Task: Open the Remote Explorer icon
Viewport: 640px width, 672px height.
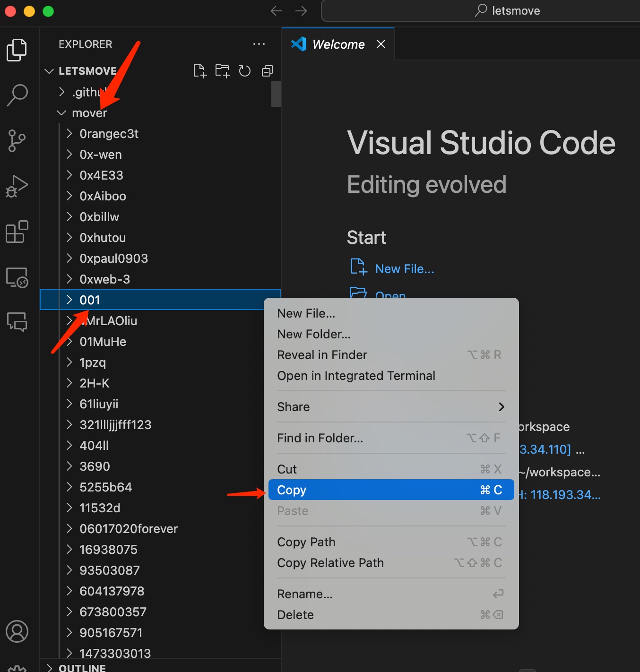Action: pyautogui.click(x=17, y=277)
